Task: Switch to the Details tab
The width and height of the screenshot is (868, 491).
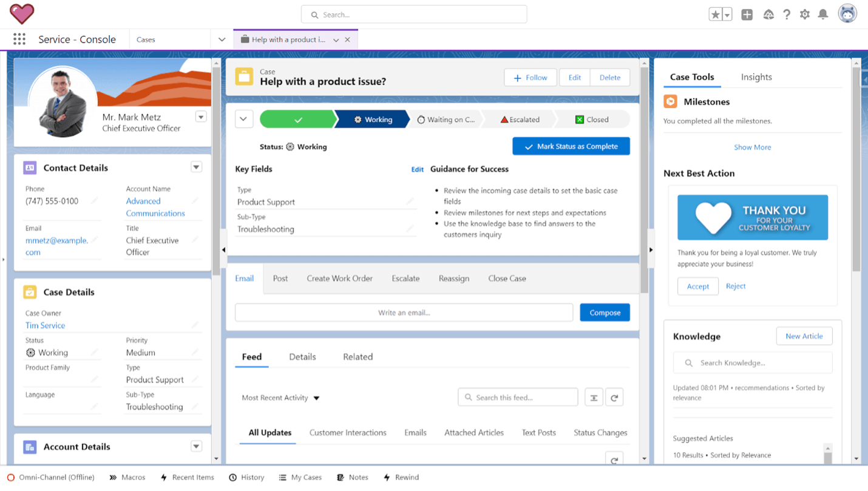Action: click(302, 357)
